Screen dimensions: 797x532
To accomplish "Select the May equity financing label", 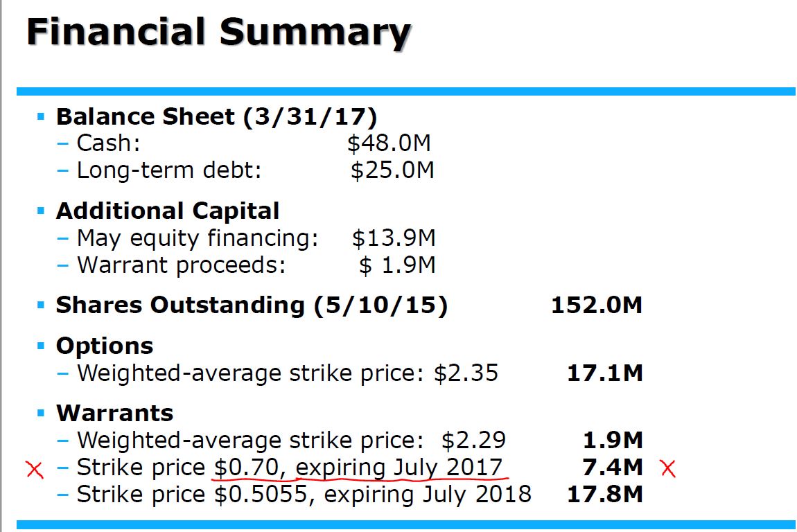I will (x=198, y=238).
